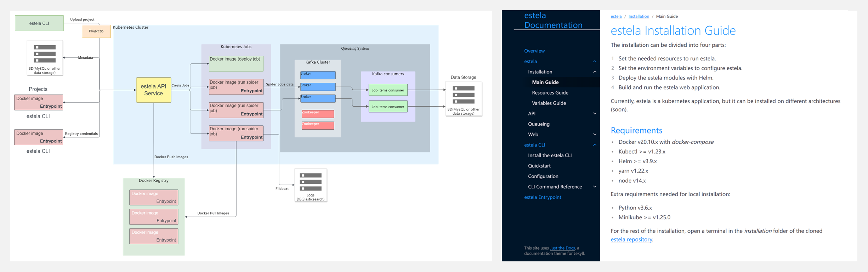Open the Variables Guide page
This screenshot has width=868, height=272.
(x=549, y=103)
